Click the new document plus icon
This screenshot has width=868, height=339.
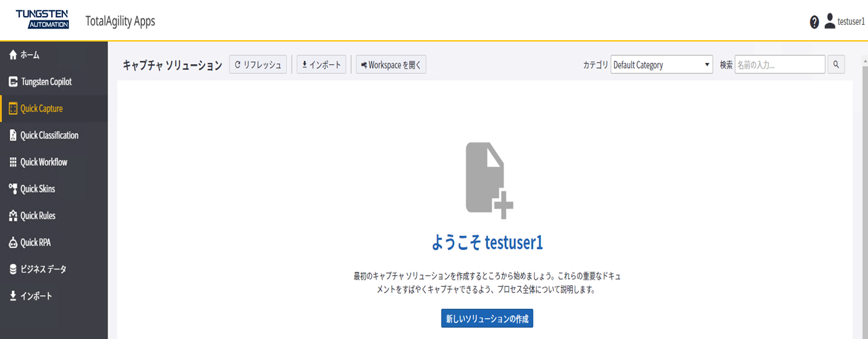click(x=489, y=180)
